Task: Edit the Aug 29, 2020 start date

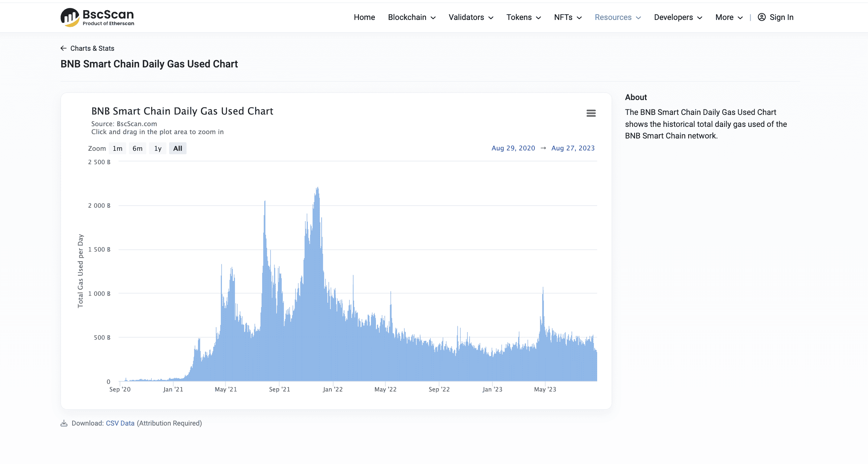Action: tap(513, 148)
